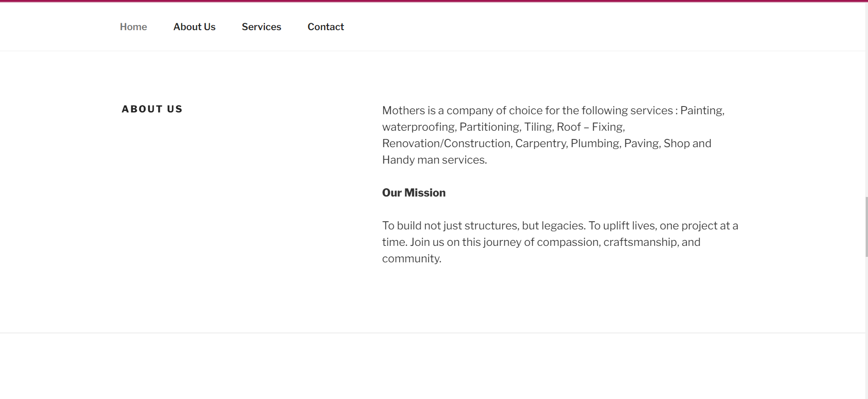The width and height of the screenshot is (868, 399).
Task: Click the word Carpentry in the paragraph
Action: 541,144
